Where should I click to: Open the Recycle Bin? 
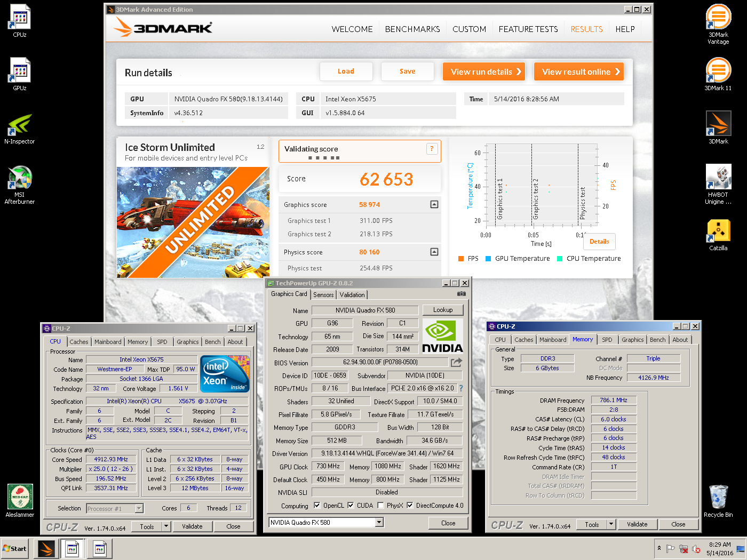718,501
